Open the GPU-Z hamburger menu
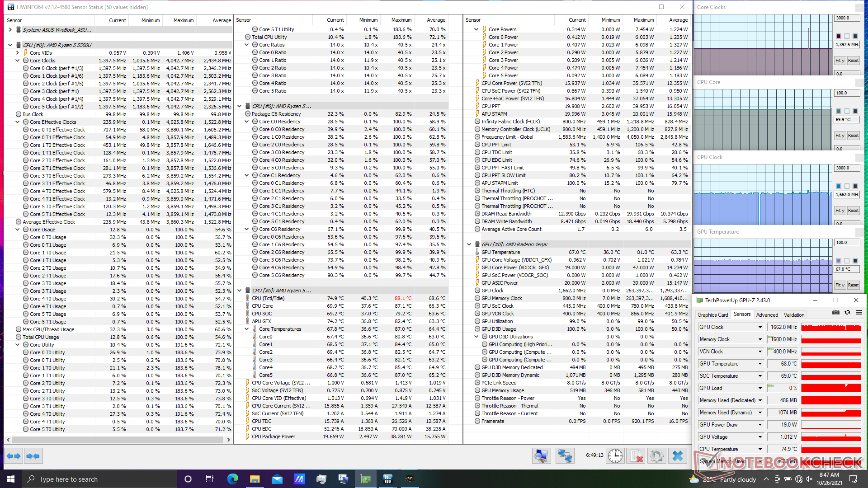The width and height of the screenshot is (868, 488). pyautogui.click(x=859, y=312)
